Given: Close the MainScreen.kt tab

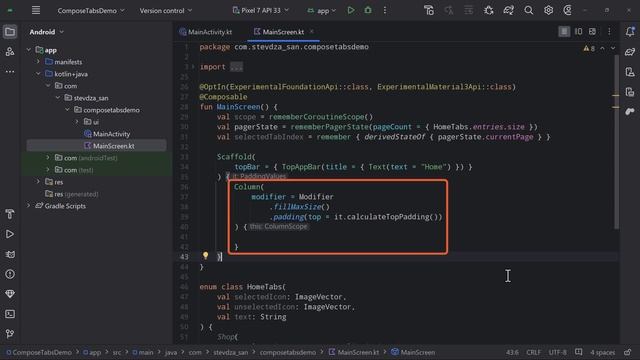Looking at the screenshot, I should click(312, 31).
